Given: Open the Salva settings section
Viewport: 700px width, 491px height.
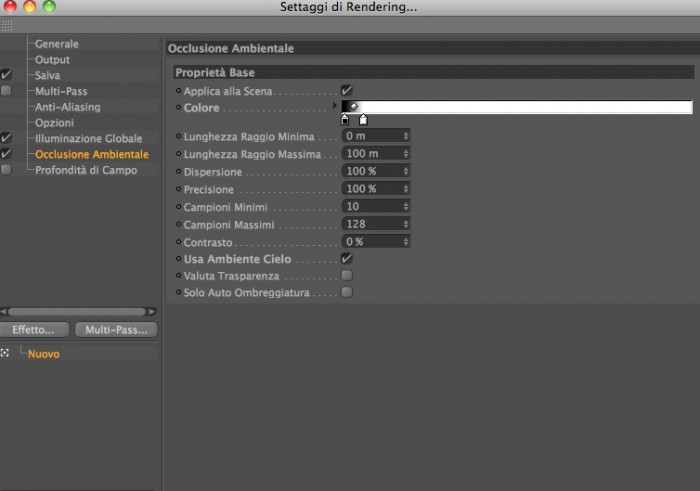Looking at the screenshot, I should click(x=47, y=75).
